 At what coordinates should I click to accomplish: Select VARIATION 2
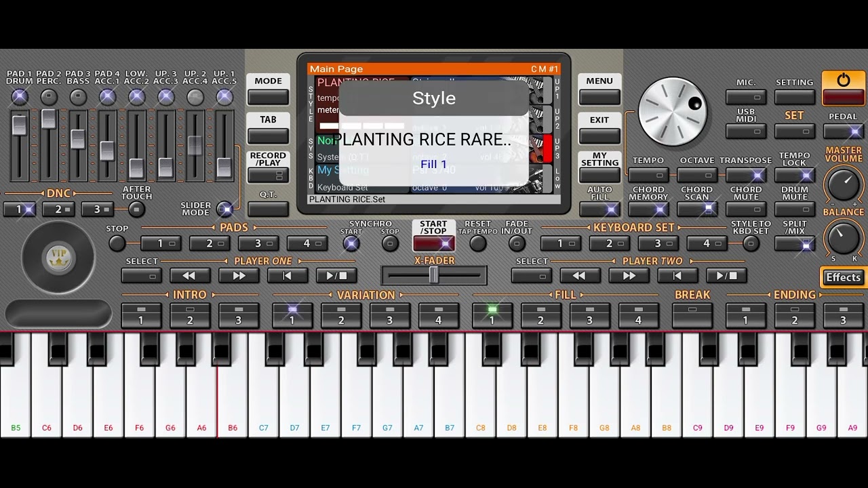tap(341, 316)
